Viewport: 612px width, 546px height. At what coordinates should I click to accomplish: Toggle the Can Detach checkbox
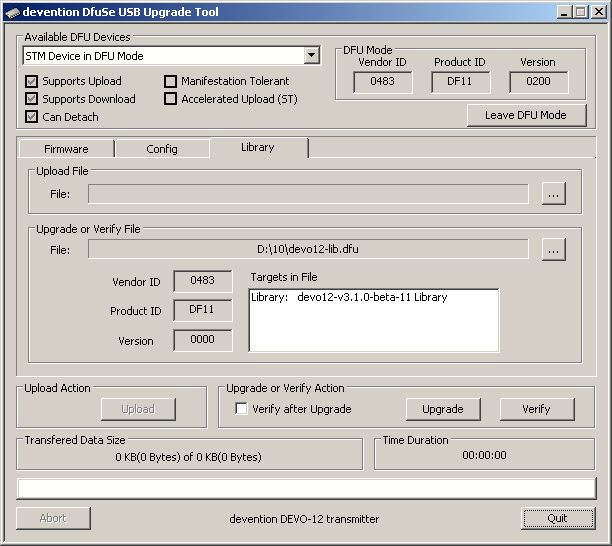tap(31, 117)
